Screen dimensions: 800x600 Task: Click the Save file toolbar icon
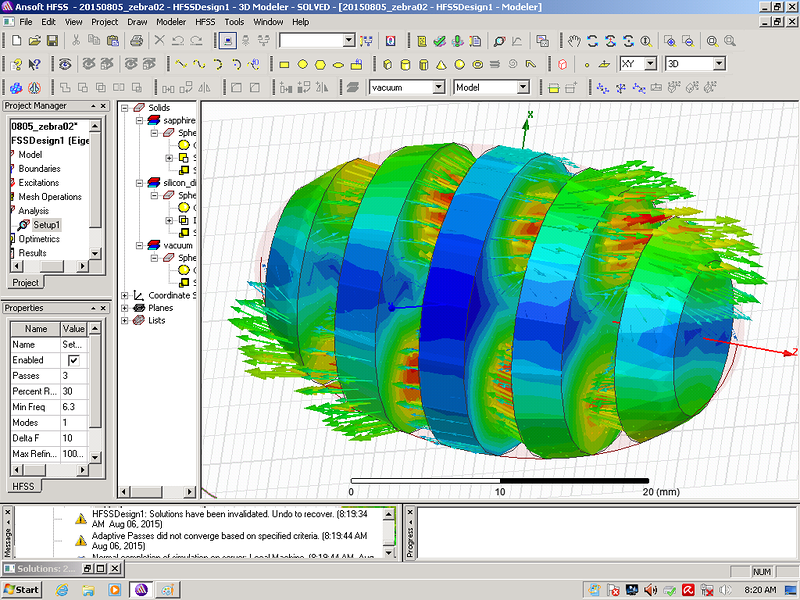tap(53, 41)
